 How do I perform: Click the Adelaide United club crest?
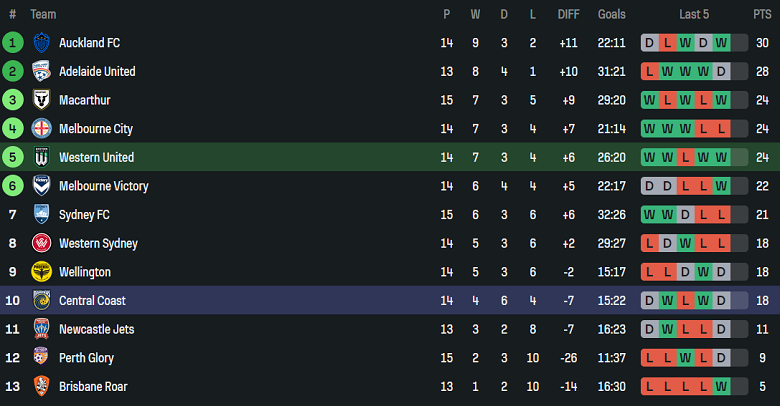41,72
